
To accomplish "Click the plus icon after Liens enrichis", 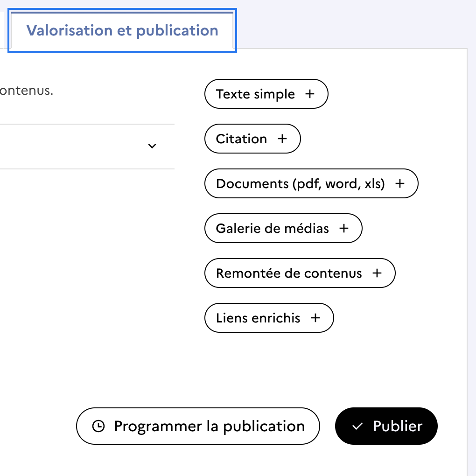I will pyautogui.click(x=315, y=318).
